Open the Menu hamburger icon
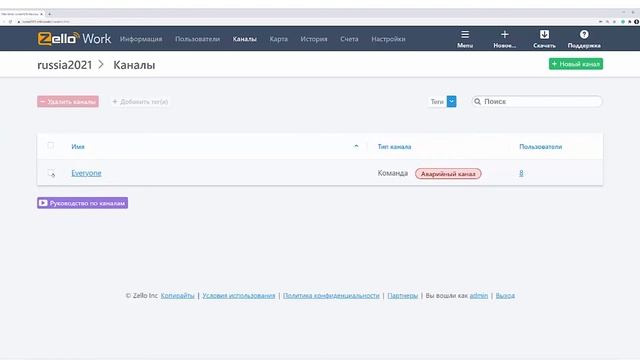 465,35
